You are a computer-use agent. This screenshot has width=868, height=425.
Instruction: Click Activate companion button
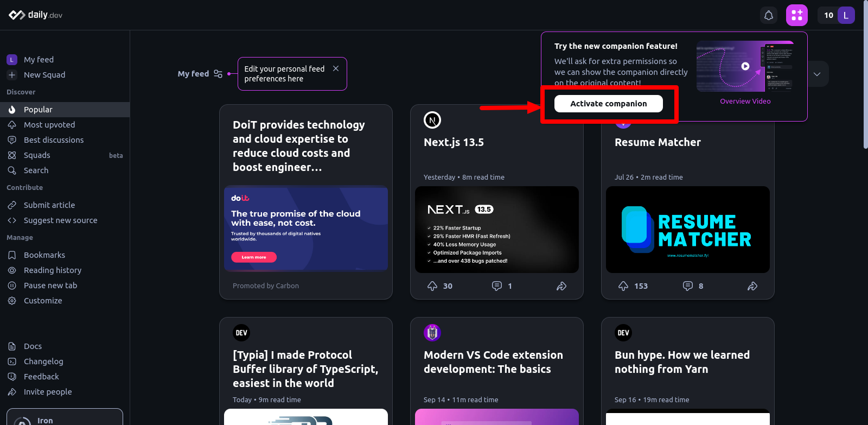pyautogui.click(x=609, y=104)
